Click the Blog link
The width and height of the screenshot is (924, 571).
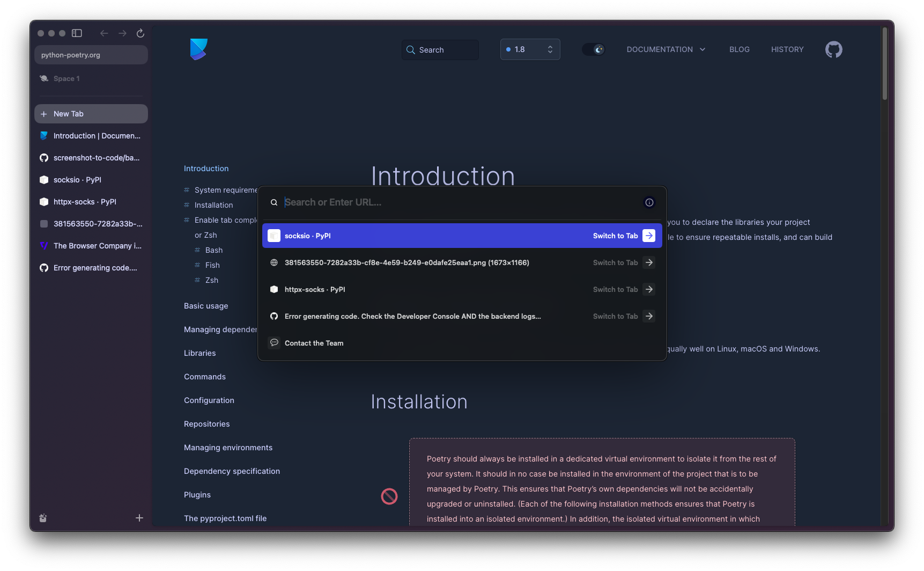click(739, 49)
